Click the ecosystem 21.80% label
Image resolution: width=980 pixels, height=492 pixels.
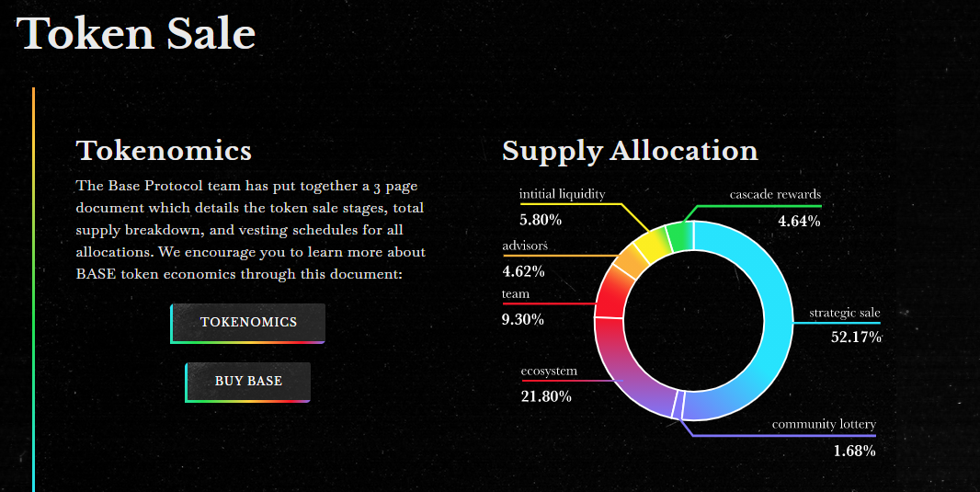[549, 383]
